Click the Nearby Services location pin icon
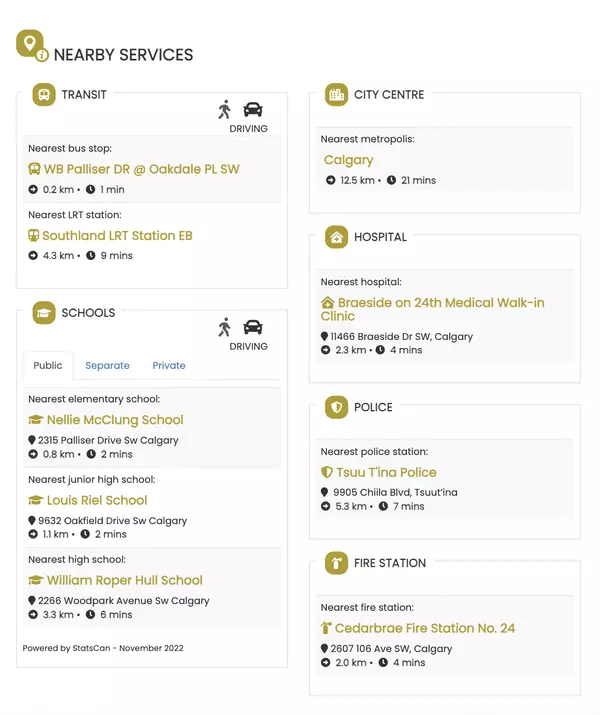Image resolution: width=600 pixels, height=715 pixels. pyautogui.click(x=31, y=45)
